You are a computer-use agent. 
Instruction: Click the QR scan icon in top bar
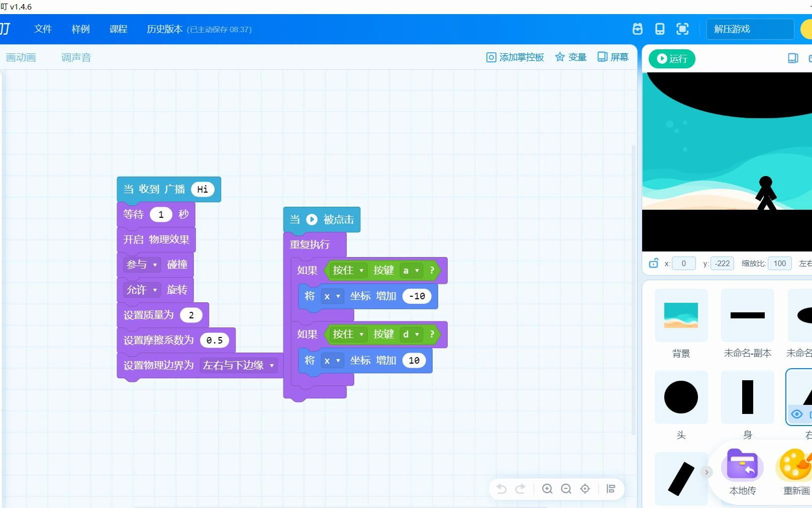[x=682, y=29]
